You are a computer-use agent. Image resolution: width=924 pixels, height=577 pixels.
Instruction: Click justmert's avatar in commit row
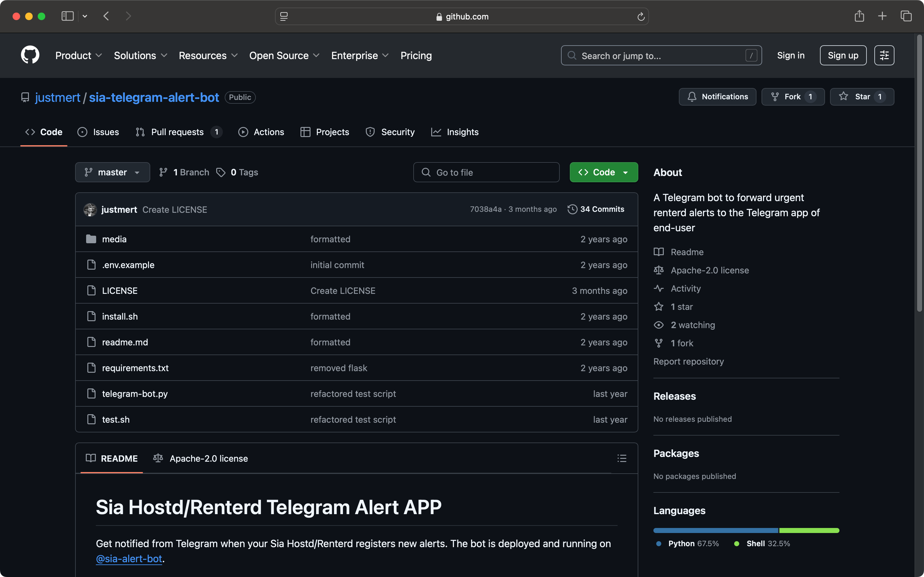click(90, 210)
